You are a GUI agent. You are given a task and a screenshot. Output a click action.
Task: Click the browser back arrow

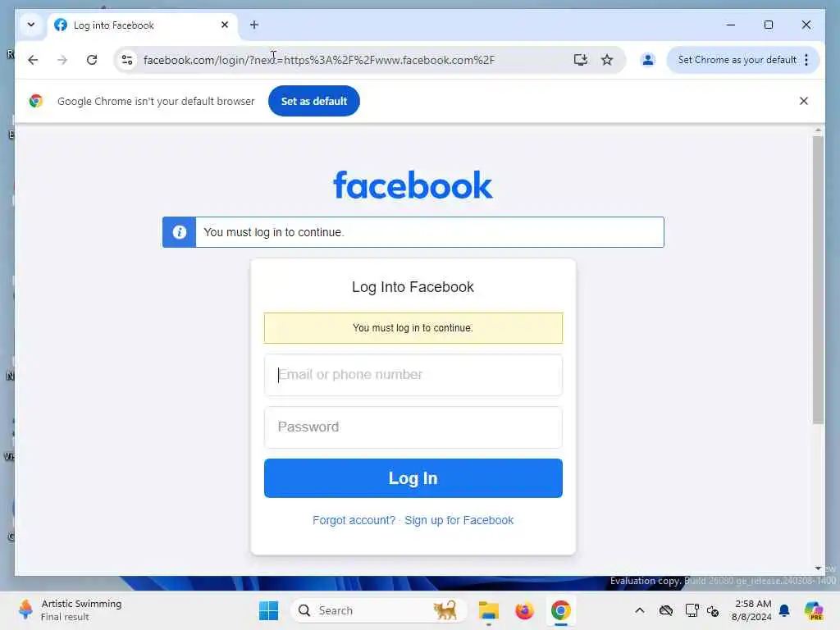point(33,60)
